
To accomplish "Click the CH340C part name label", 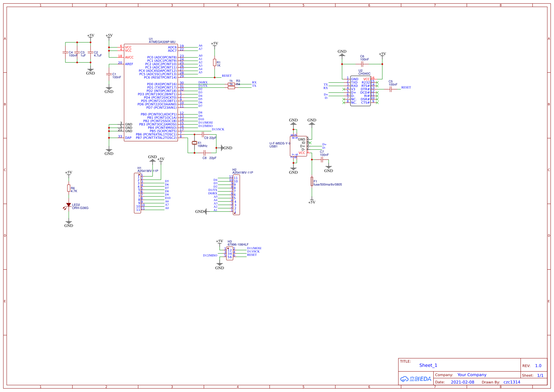I will pyautogui.click(x=365, y=74).
